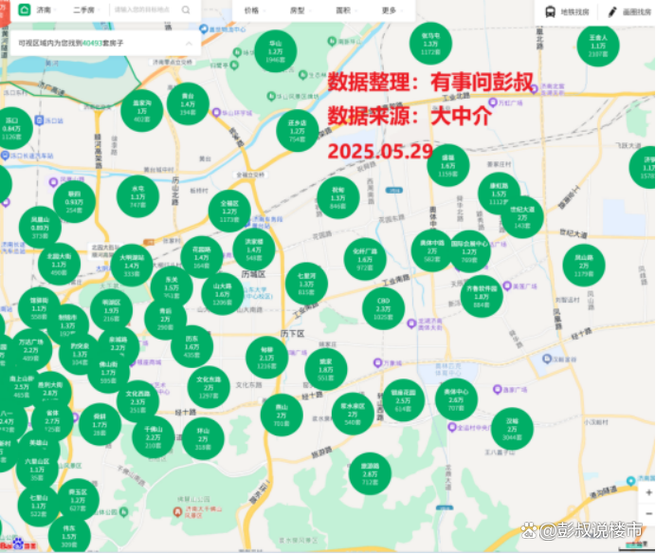Viewport: 656px width, 554px height.
Task: Collapse the results summary panel chevron
Action: coord(188,45)
